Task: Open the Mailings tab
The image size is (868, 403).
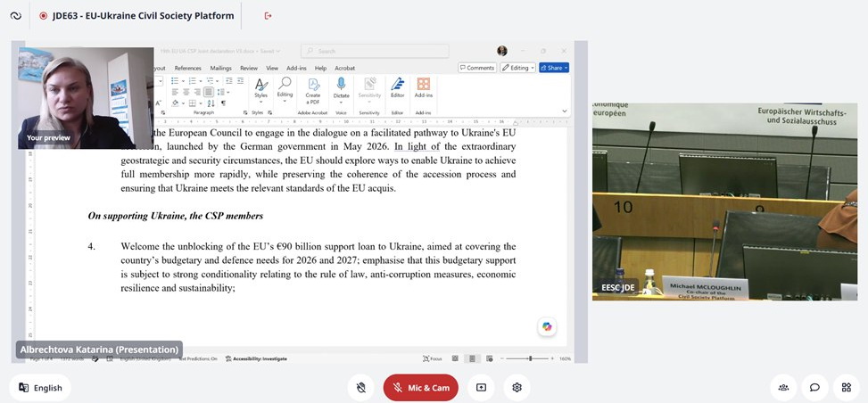Action: tap(221, 68)
